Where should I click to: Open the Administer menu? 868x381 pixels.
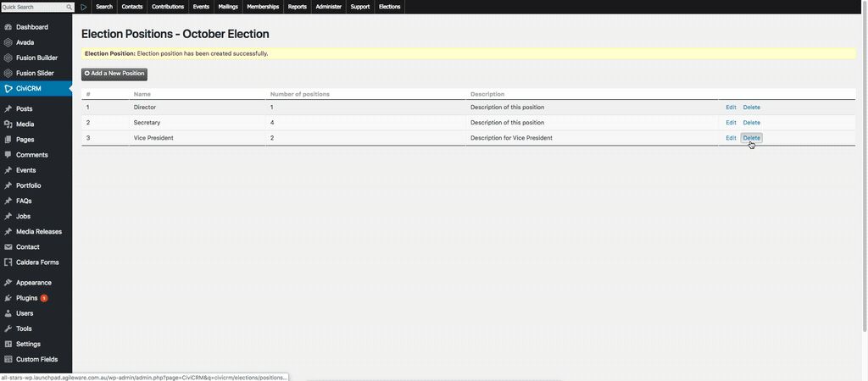[328, 7]
